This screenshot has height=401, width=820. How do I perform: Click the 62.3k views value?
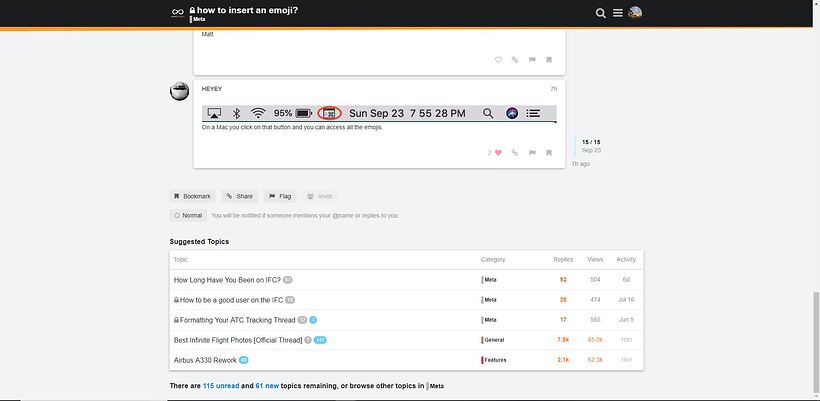(595, 360)
